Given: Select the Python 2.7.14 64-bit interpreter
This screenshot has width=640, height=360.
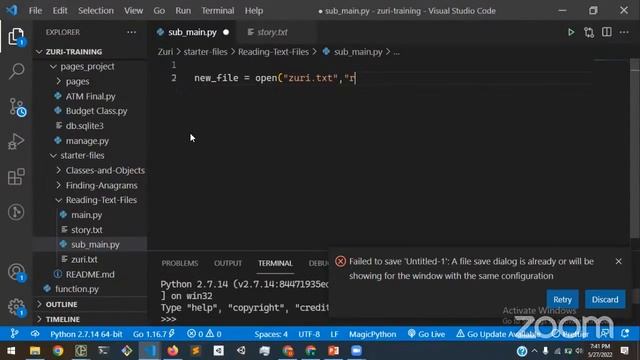Looking at the screenshot, I should pos(86,334).
